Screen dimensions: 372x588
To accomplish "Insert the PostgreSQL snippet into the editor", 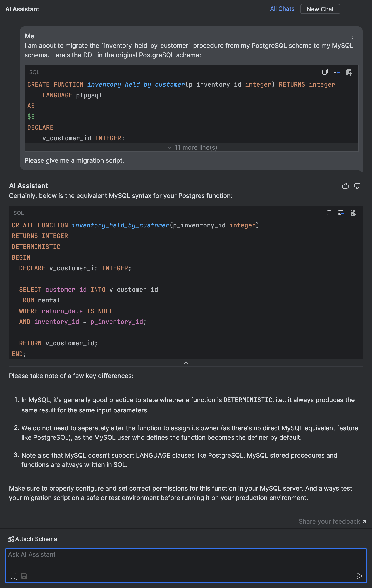I will (336, 72).
